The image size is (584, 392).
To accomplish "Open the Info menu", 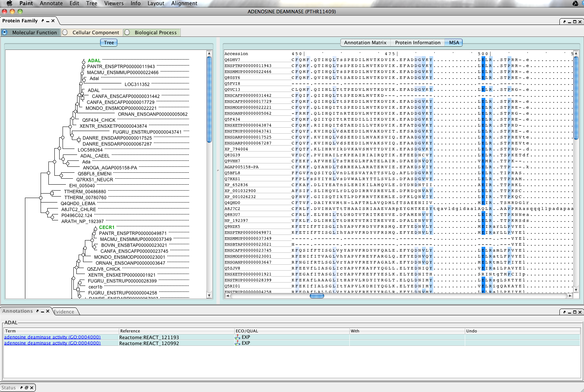I will pyautogui.click(x=136, y=3).
